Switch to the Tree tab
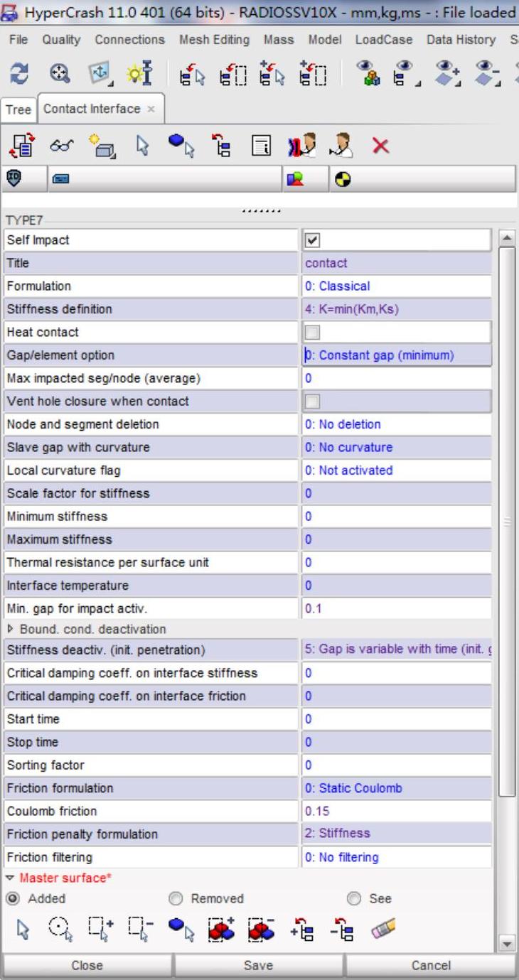The height and width of the screenshot is (980, 519). tap(18, 109)
